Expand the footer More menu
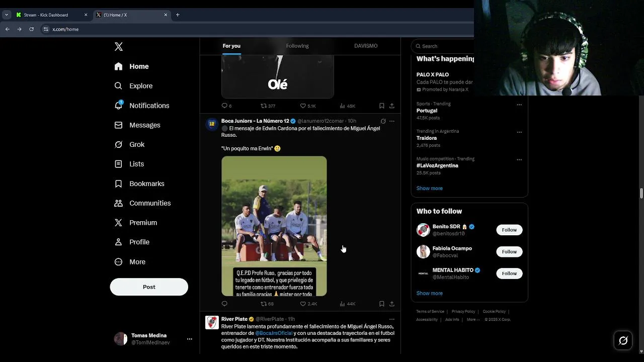Viewport: 644px width, 362px height. (472, 320)
